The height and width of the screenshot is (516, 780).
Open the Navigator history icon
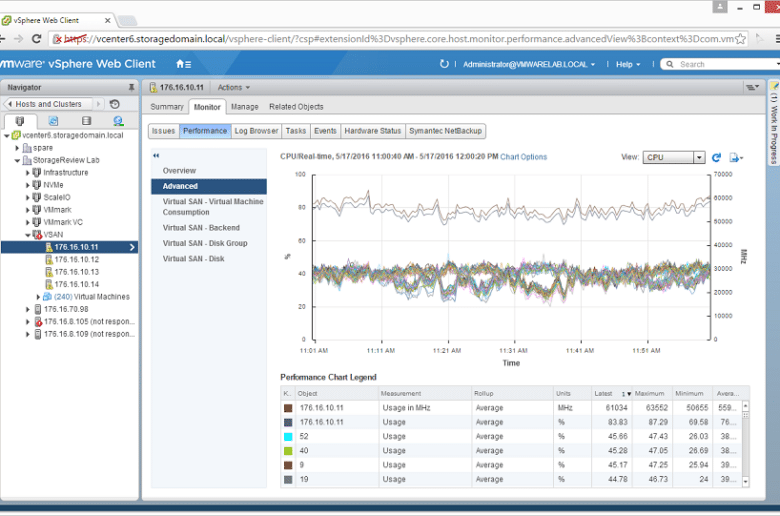(114, 104)
